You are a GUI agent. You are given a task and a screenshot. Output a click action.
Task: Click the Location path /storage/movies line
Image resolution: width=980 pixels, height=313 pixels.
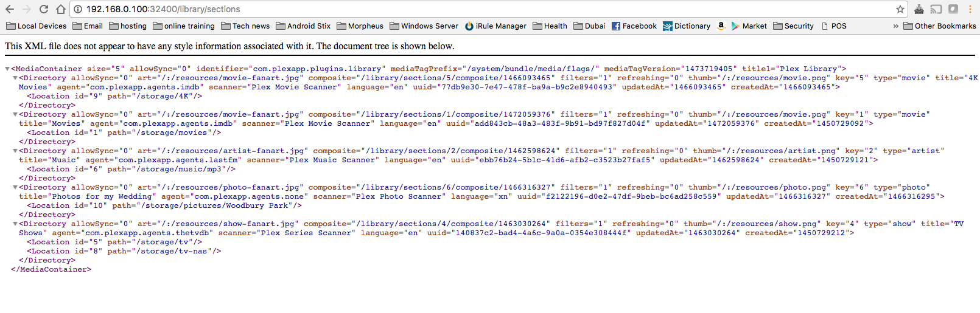[124, 132]
